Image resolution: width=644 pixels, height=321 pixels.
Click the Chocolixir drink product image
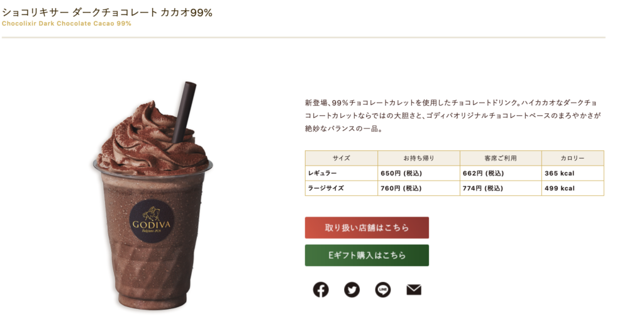153,195
